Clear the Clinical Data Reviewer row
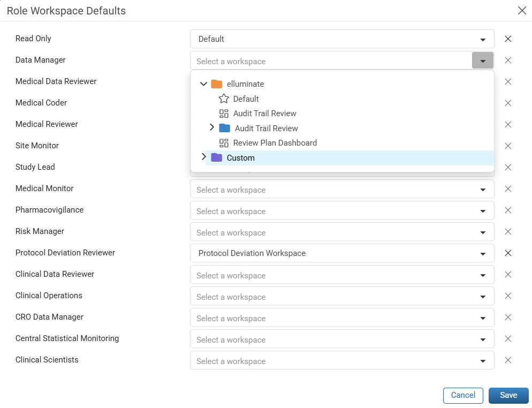The image size is (532, 408). [x=507, y=274]
